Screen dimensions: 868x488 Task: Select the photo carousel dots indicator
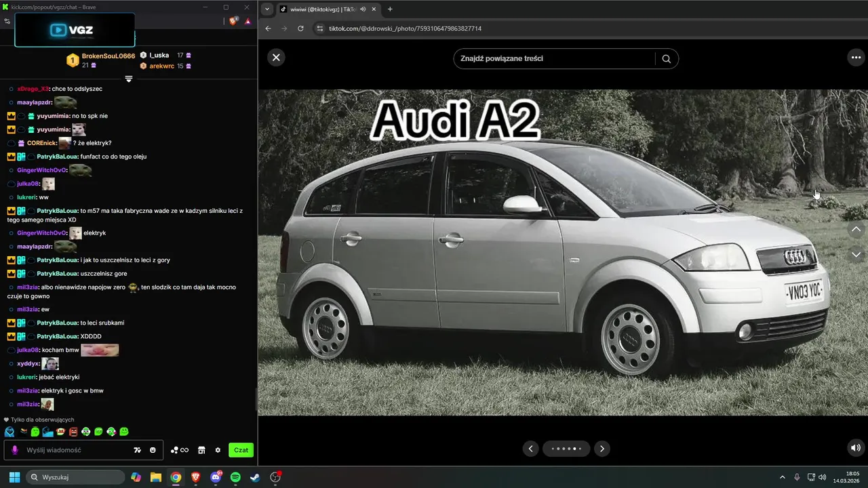[566, 448]
